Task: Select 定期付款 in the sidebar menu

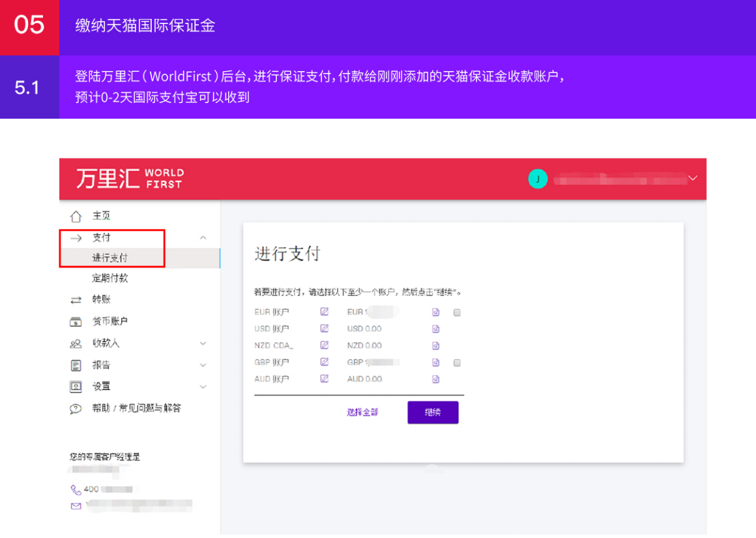Action: (108, 278)
